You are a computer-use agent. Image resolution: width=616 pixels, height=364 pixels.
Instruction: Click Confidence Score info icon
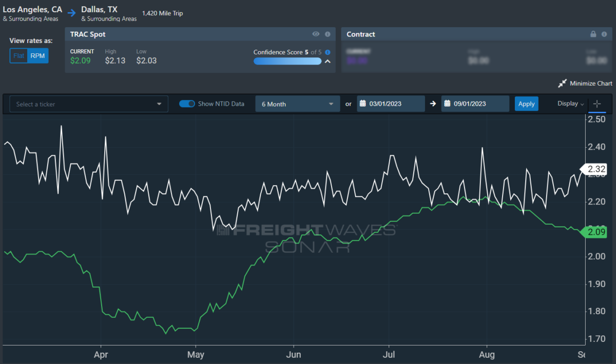tap(328, 52)
